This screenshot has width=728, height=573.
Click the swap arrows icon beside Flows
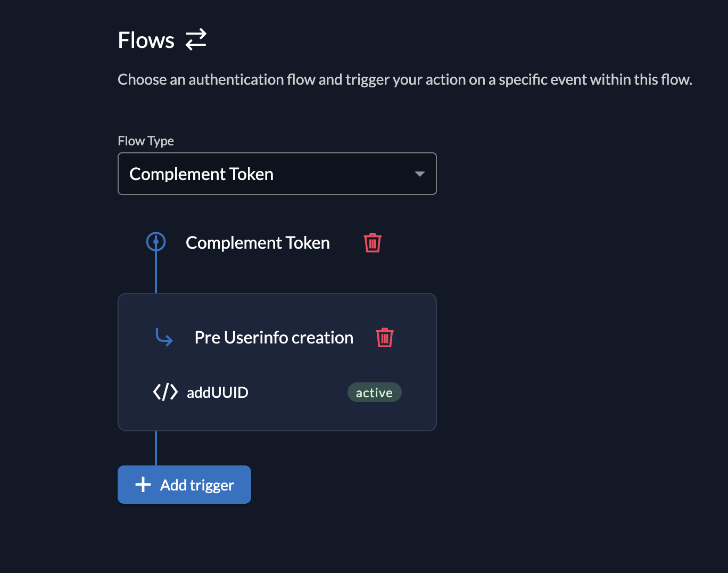point(196,40)
